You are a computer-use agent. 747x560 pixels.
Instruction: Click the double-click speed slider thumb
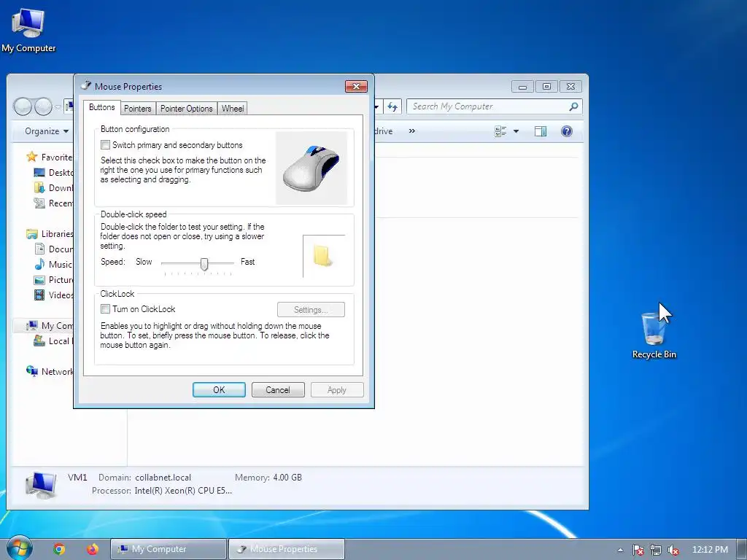[x=204, y=264]
